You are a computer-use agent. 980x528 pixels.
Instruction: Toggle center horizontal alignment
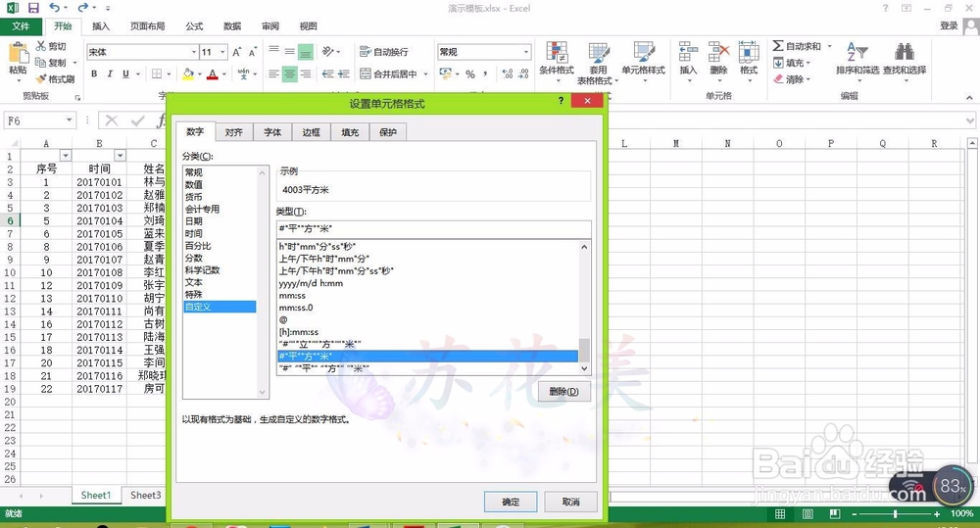[x=289, y=73]
